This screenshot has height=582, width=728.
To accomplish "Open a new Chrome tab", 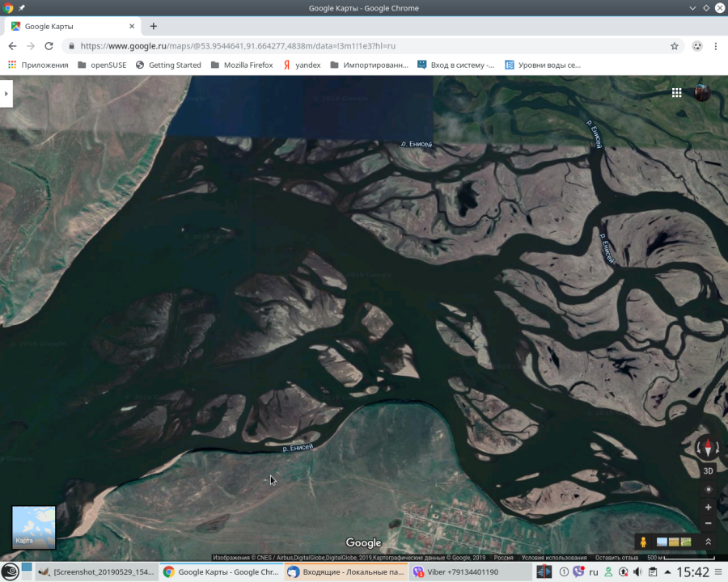I will (154, 26).
